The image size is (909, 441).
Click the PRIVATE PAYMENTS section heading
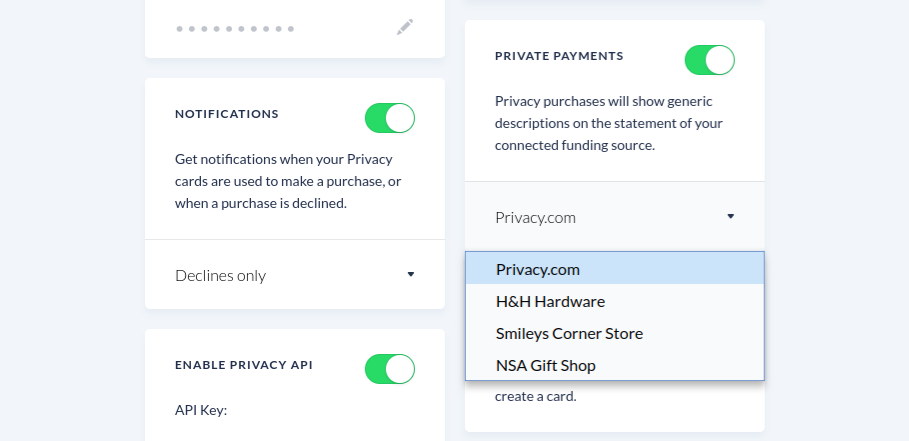pyautogui.click(x=559, y=56)
